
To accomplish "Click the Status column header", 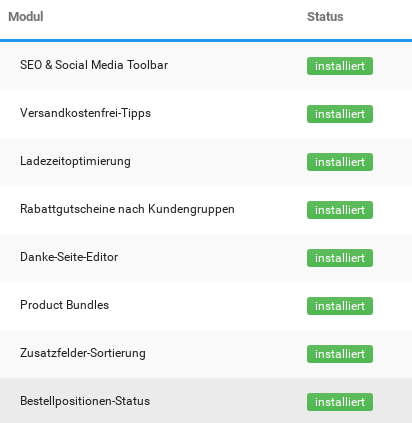I will (x=325, y=17).
